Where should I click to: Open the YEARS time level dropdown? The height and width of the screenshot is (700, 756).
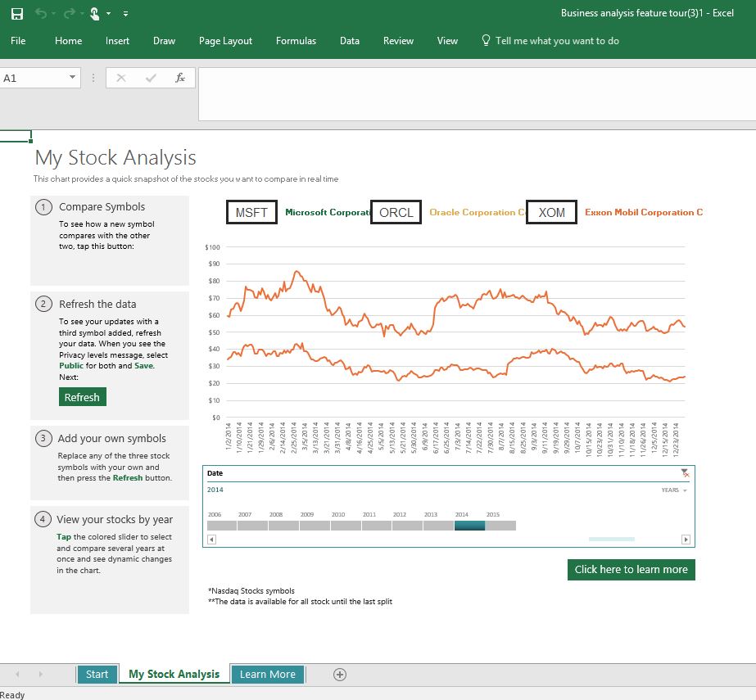674,490
